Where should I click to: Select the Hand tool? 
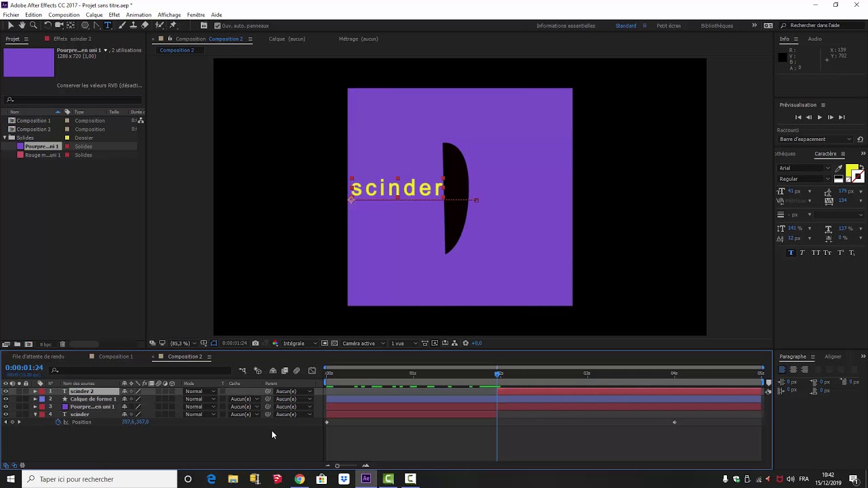click(22, 26)
